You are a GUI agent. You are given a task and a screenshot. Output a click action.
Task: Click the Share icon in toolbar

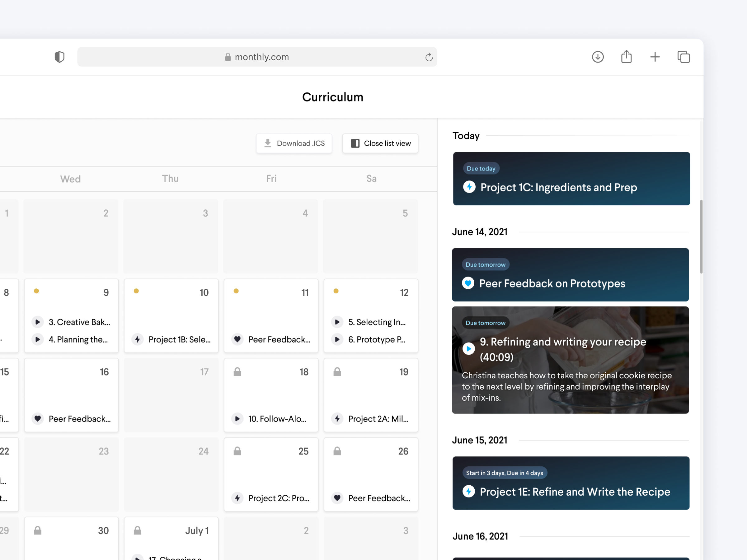click(x=626, y=57)
